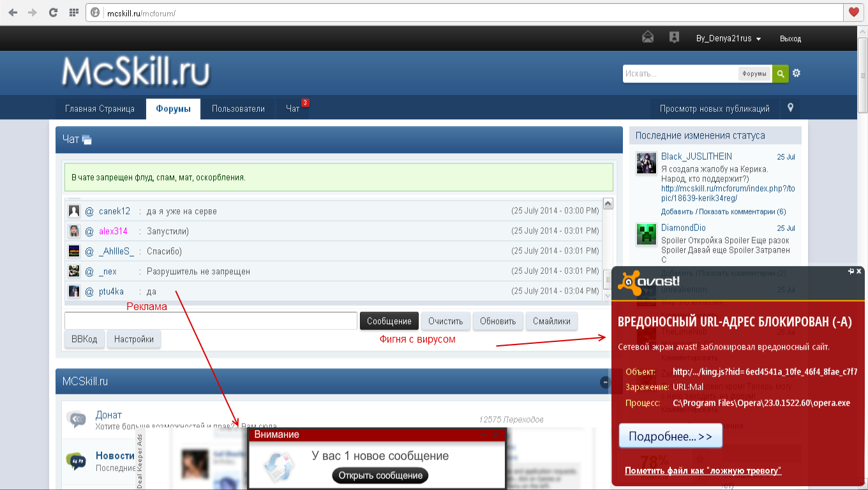Click the Донат forum speech-bubble icon
This screenshot has width=868, height=490.
tap(76, 419)
